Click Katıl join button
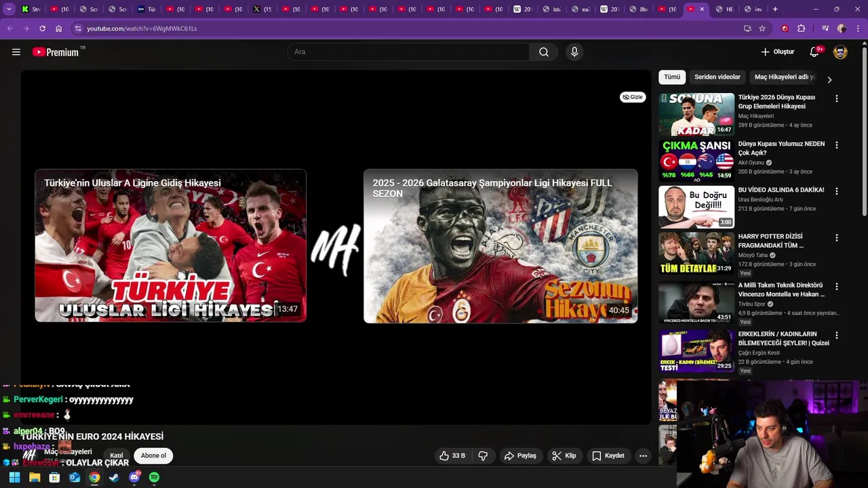 (117, 455)
